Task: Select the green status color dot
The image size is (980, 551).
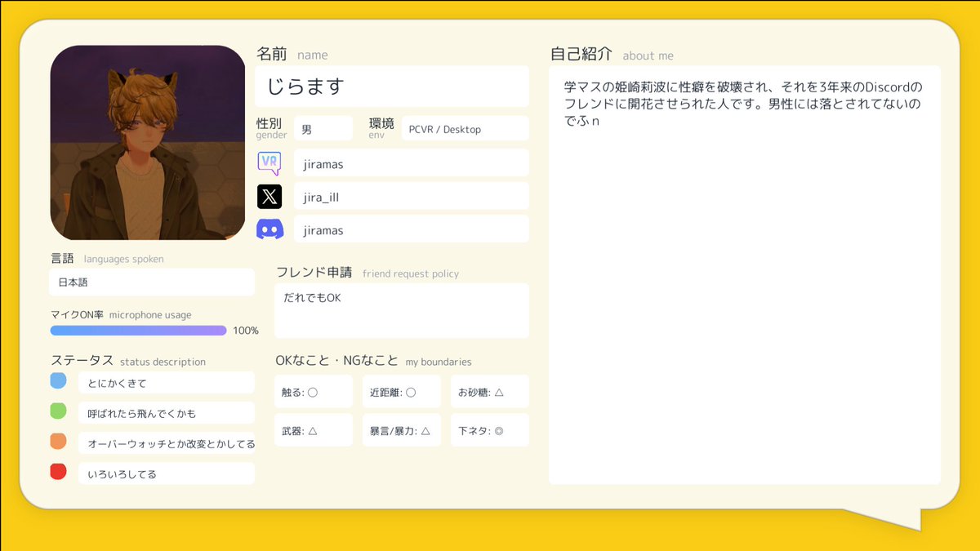Action: (x=58, y=411)
